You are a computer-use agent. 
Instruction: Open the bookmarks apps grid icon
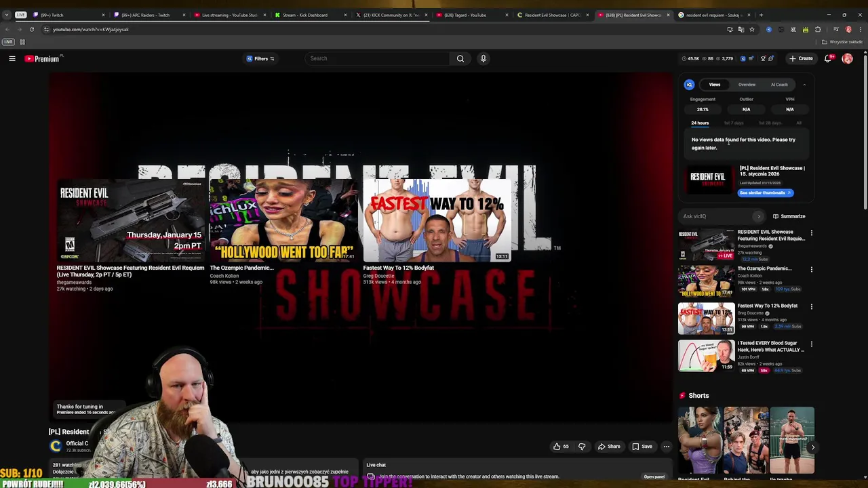pos(22,42)
